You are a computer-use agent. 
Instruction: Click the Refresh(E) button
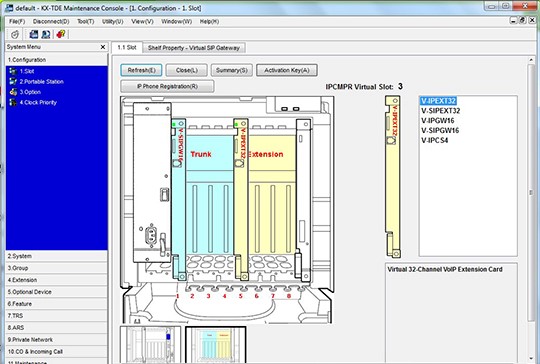(x=141, y=70)
